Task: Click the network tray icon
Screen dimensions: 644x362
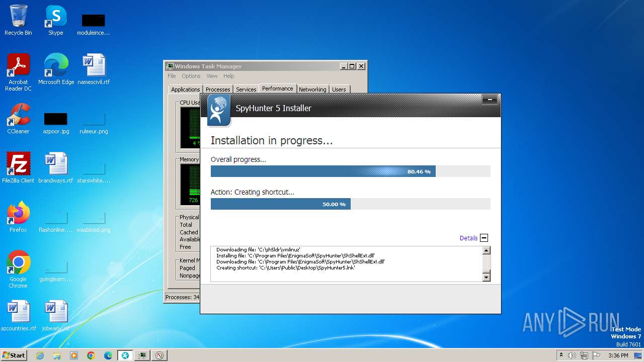Action: (584, 355)
